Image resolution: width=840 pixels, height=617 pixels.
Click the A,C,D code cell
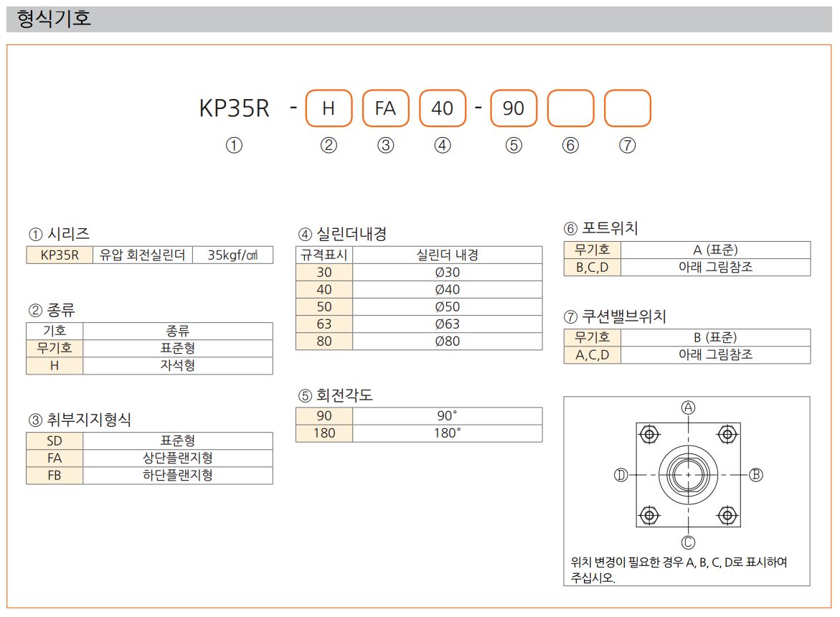593,354
